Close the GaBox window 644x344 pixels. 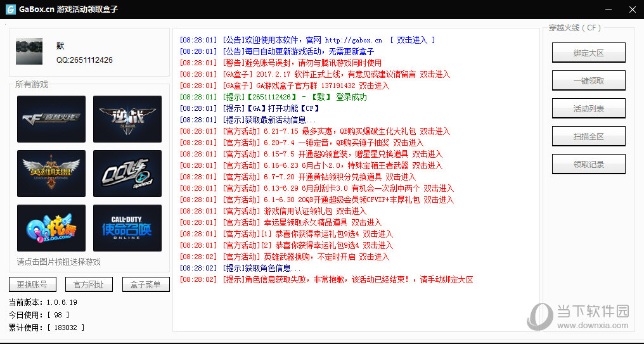pos(633,10)
